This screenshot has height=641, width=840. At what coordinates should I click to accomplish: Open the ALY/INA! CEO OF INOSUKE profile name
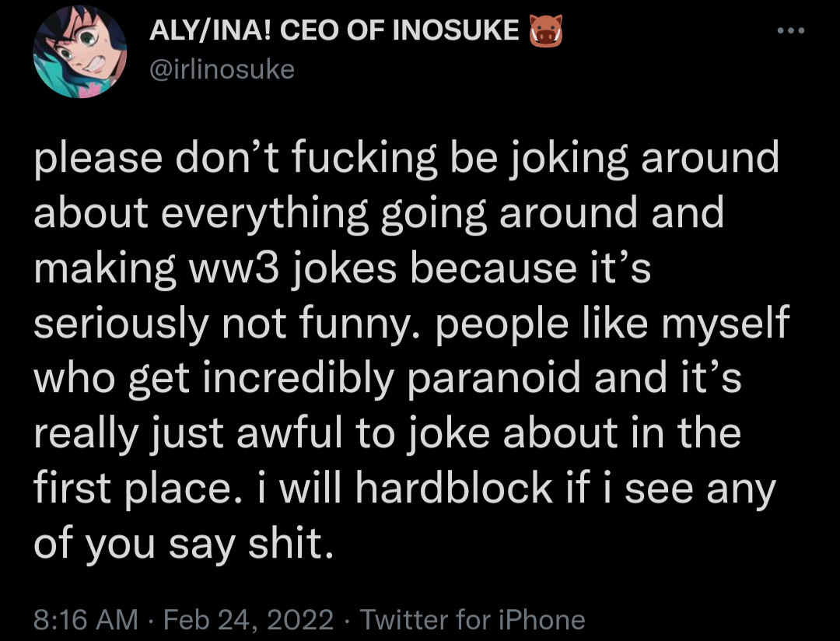tap(335, 31)
